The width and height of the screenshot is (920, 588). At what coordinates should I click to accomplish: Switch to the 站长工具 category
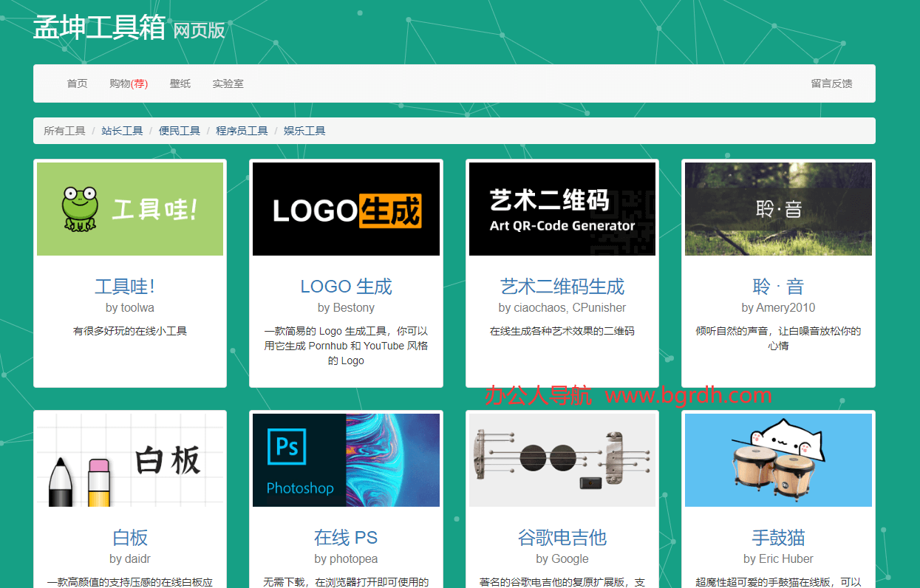[x=122, y=130]
